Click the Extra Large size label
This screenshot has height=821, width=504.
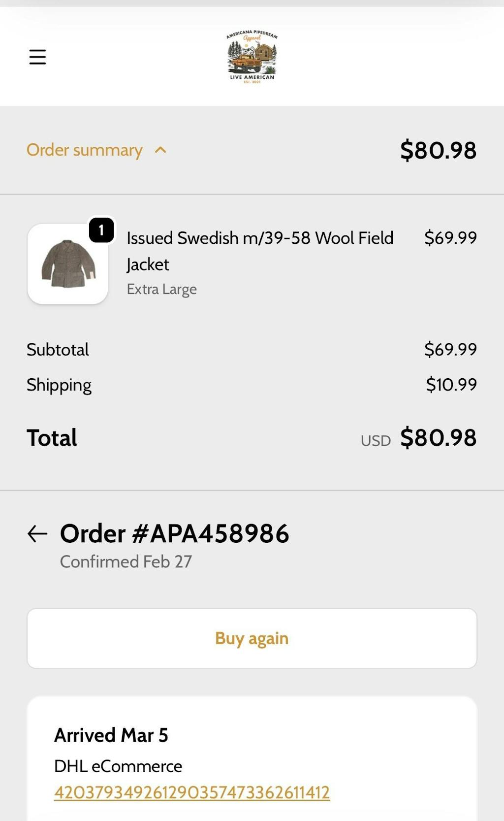[162, 289]
